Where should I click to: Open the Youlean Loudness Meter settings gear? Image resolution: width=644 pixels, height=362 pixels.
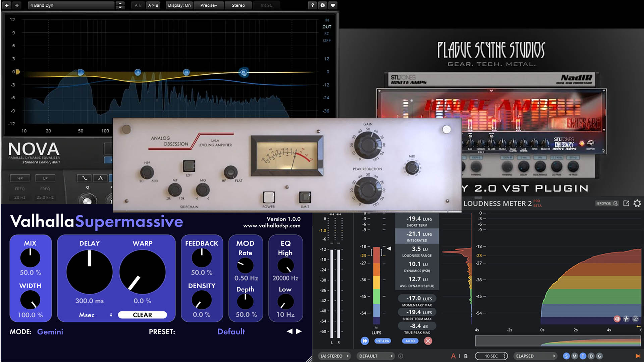(x=637, y=203)
